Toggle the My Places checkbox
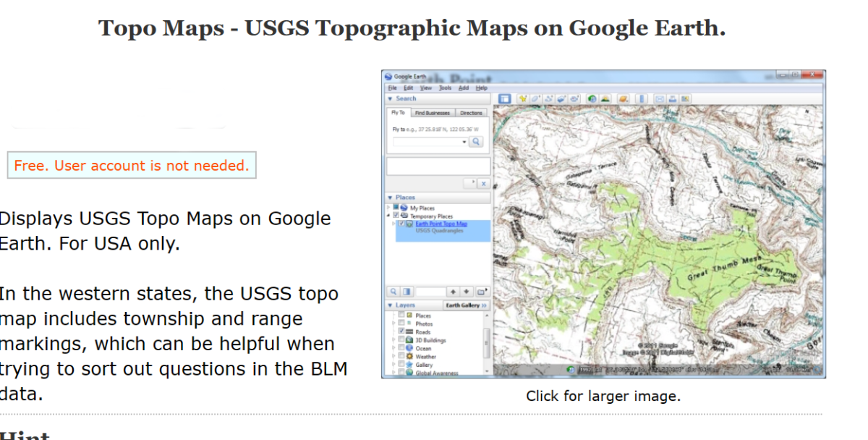868x440 pixels. click(x=396, y=208)
